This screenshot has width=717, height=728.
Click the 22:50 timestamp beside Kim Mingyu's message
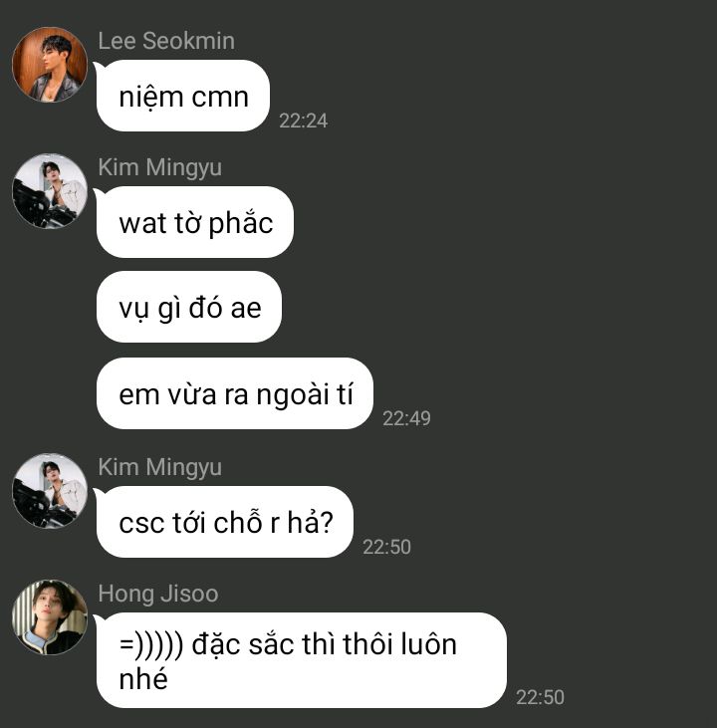coord(386,547)
